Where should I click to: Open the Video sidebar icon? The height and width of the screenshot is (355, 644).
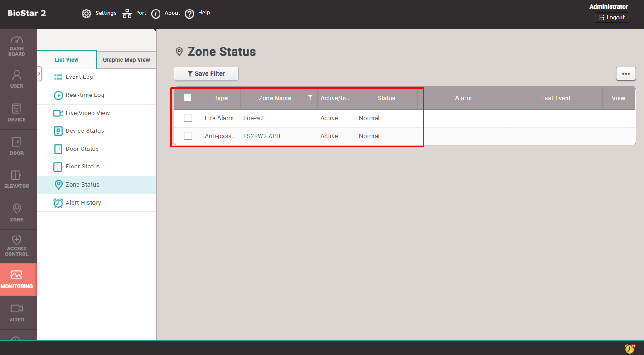coord(17,312)
